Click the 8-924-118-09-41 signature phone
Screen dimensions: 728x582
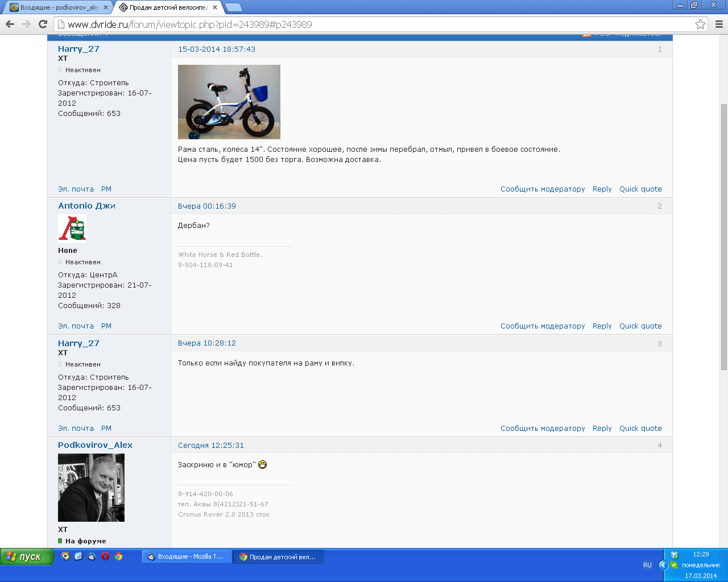[x=205, y=265]
